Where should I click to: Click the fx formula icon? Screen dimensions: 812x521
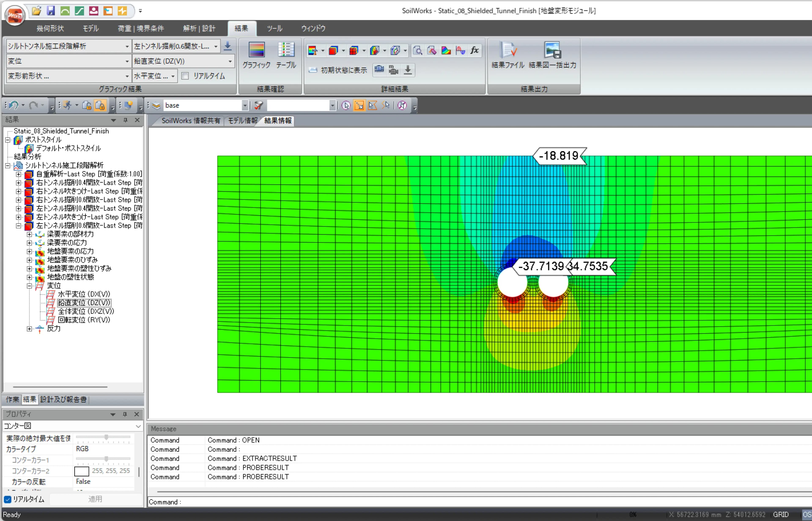pyautogui.click(x=474, y=51)
